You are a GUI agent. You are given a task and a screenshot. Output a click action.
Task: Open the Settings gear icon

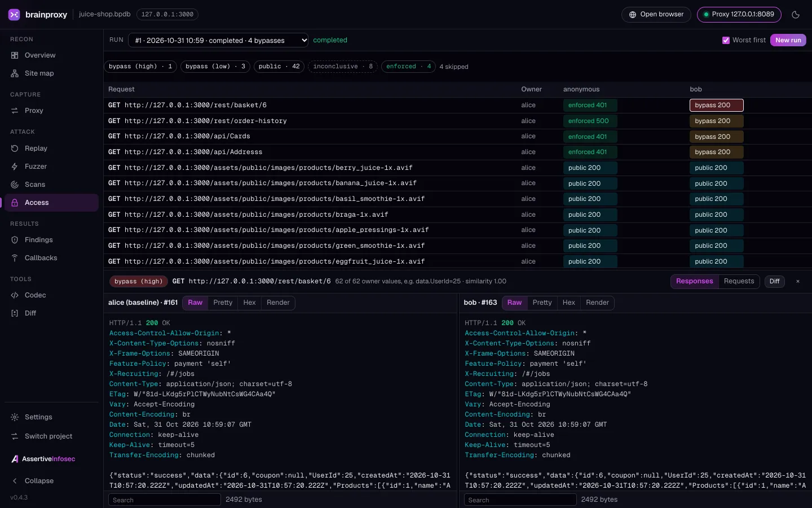click(x=15, y=417)
